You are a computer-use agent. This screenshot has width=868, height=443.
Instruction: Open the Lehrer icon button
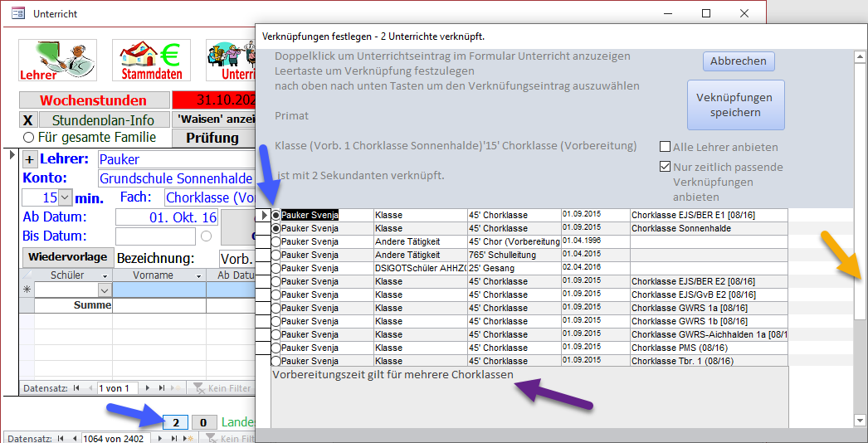coord(58,61)
